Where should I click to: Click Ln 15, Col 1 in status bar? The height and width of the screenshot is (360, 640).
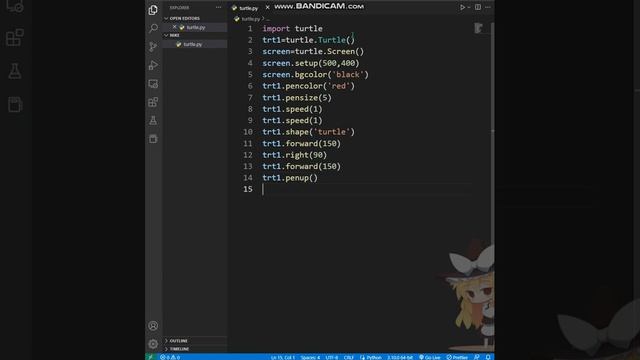[282, 357]
